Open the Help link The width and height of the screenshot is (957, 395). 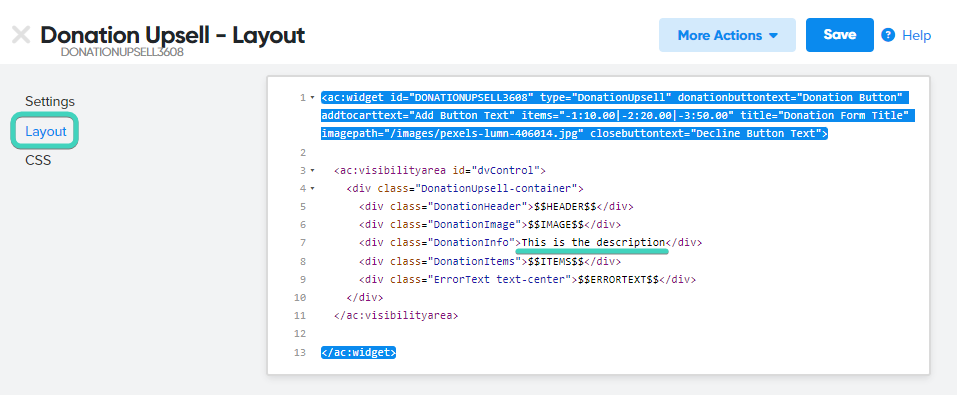[916, 35]
